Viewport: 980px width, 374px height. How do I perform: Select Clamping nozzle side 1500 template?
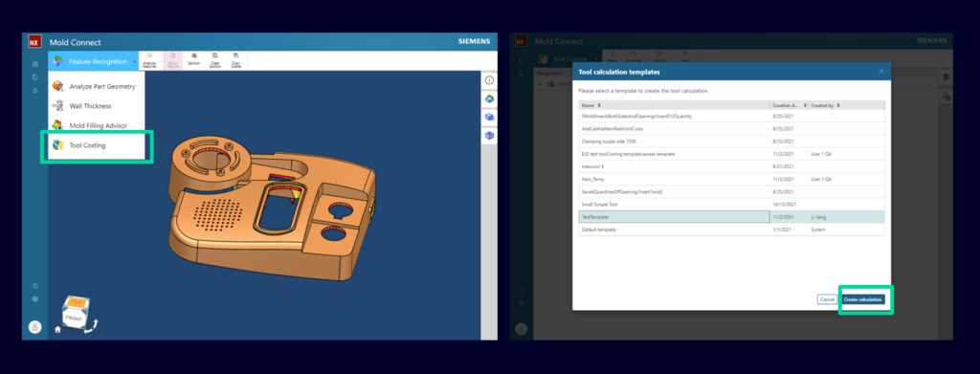tap(731, 142)
